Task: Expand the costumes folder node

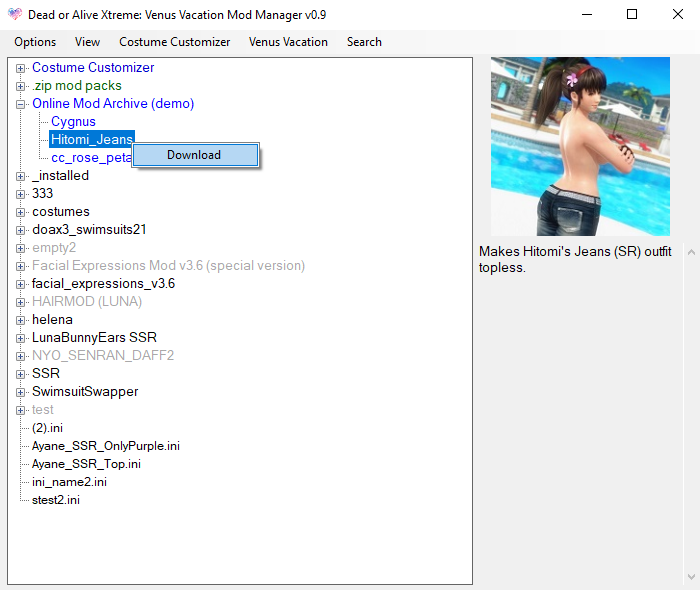Action: click(20, 212)
